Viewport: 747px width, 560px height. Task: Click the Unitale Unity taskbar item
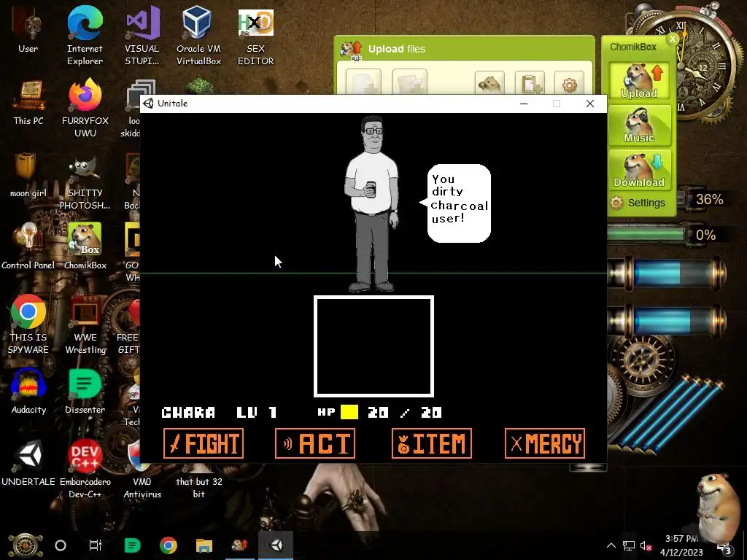(276, 545)
